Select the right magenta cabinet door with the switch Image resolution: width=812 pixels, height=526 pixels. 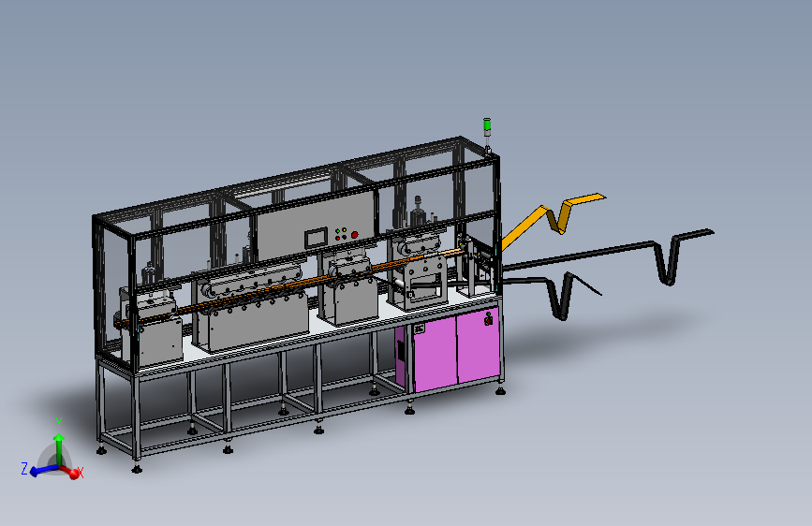pyautogui.click(x=478, y=344)
